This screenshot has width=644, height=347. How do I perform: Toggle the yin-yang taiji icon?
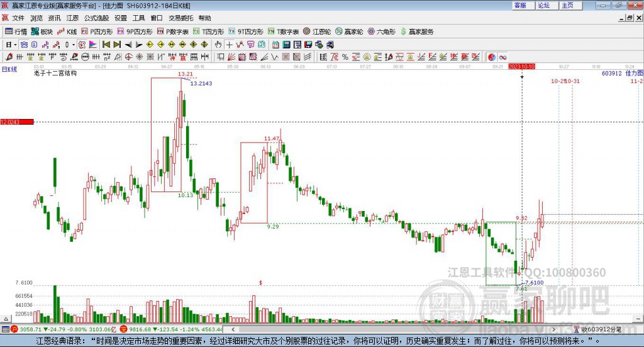coord(492,57)
